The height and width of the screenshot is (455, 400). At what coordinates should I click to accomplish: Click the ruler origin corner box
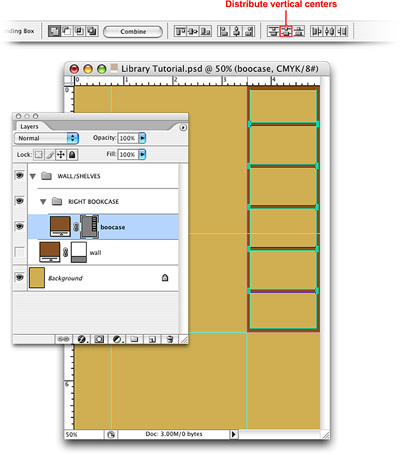(x=69, y=80)
